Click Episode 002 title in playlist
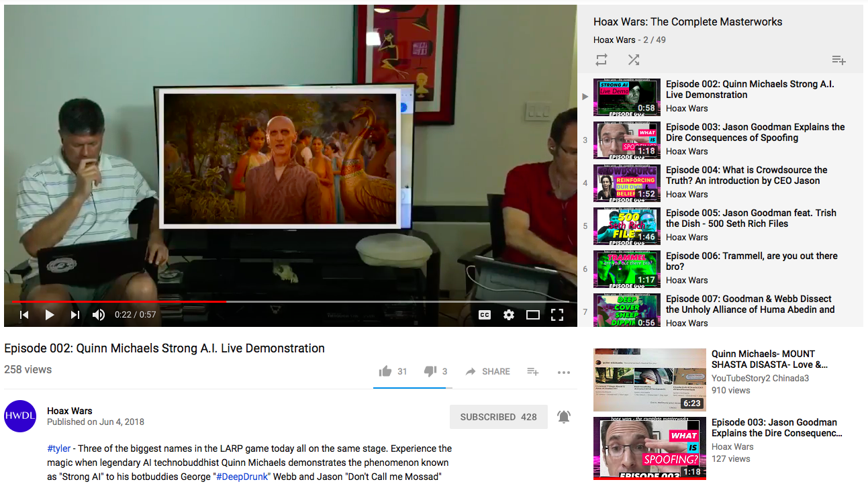Image resolution: width=868 pixels, height=484 pixels. tap(750, 89)
